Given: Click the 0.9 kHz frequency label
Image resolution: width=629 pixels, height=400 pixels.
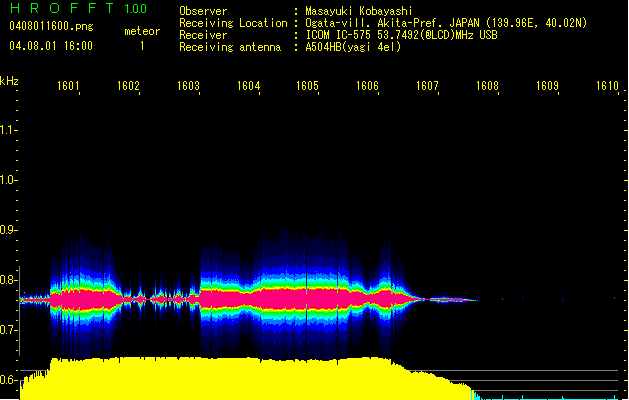Looking at the screenshot, I should (7, 230).
